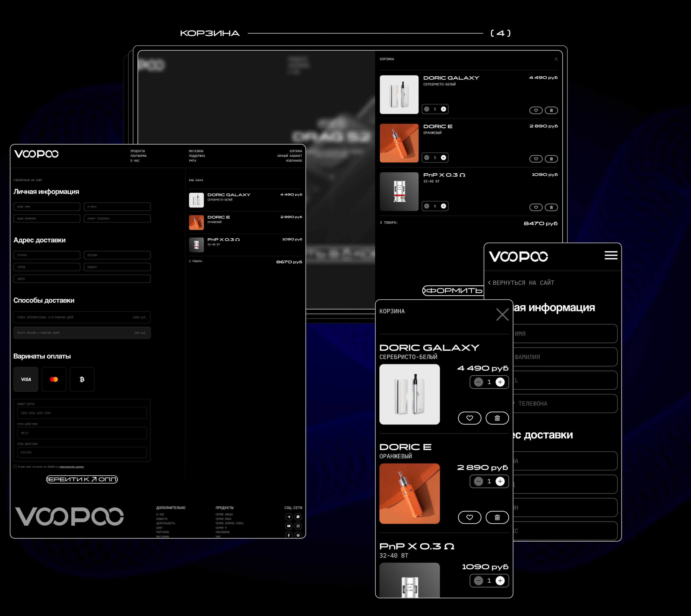Image resolution: width=691 pixels, height=616 pixels.
Task: Check the personal data consent checkbox
Action: [15, 466]
